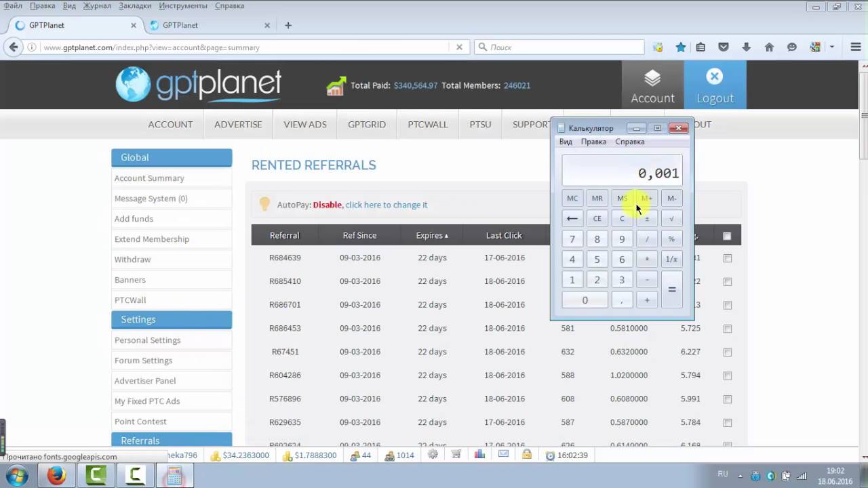This screenshot has width=868, height=488.
Task: Open the Add funds sidebar link
Action: click(134, 218)
